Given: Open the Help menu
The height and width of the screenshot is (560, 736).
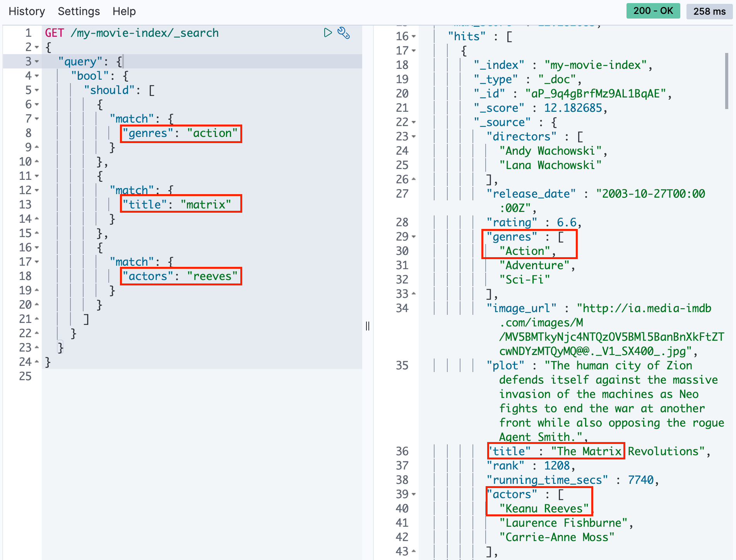Looking at the screenshot, I should click(x=124, y=11).
